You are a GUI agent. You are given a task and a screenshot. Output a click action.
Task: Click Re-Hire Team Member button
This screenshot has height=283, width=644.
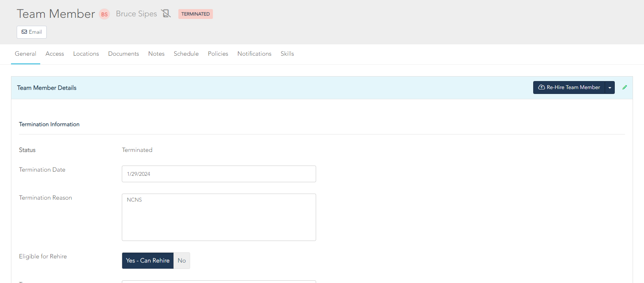[x=569, y=88]
